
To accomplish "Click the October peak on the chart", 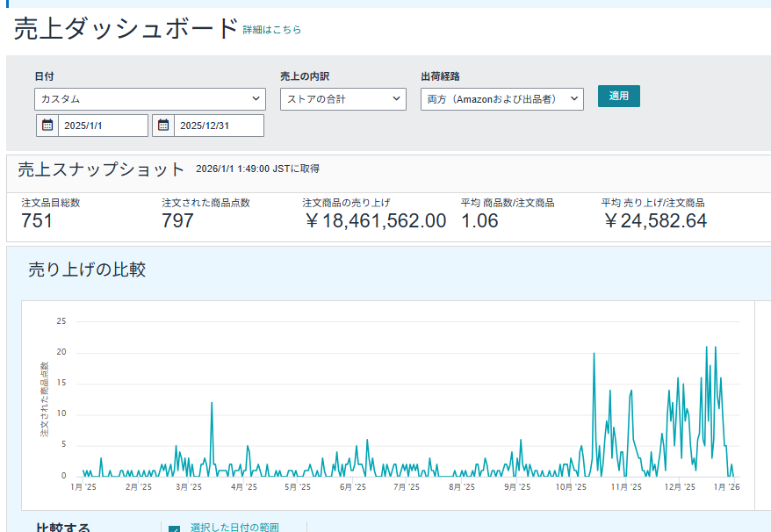I will (594, 354).
